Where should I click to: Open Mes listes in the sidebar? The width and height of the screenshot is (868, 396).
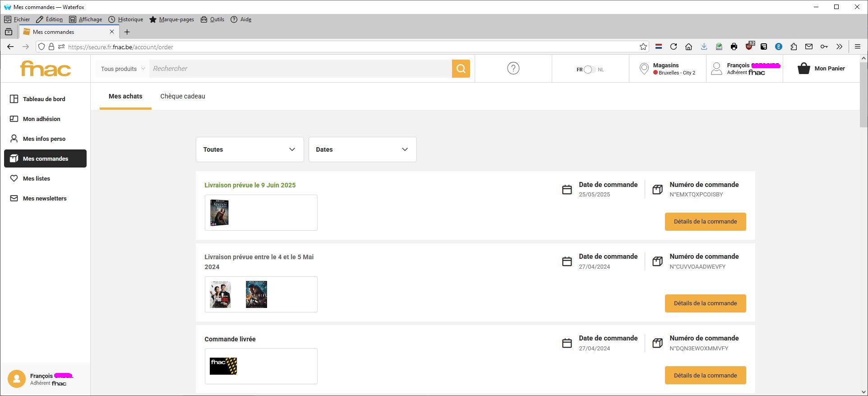tap(37, 178)
